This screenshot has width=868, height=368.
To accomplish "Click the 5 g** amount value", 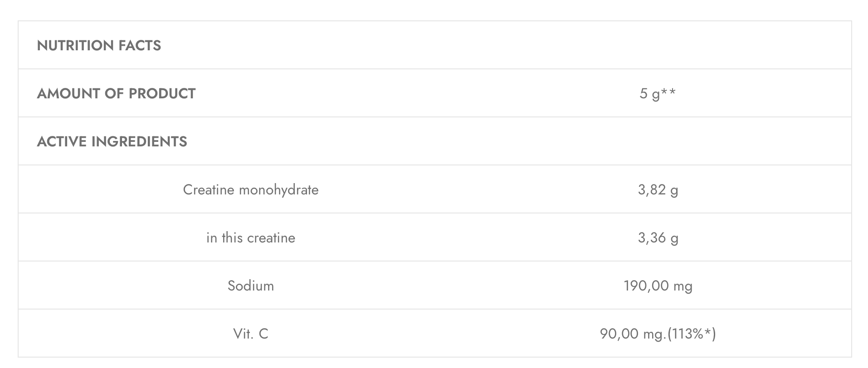I will [658, 94].
